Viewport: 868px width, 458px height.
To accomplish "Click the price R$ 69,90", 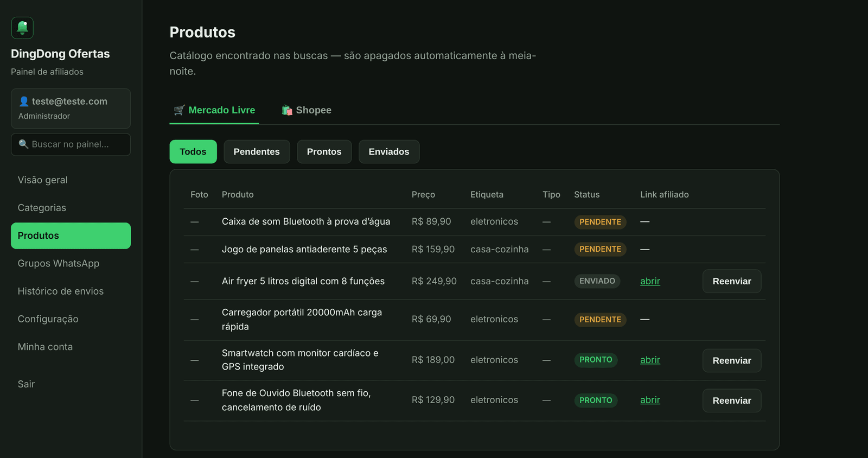I will point(431,319).
